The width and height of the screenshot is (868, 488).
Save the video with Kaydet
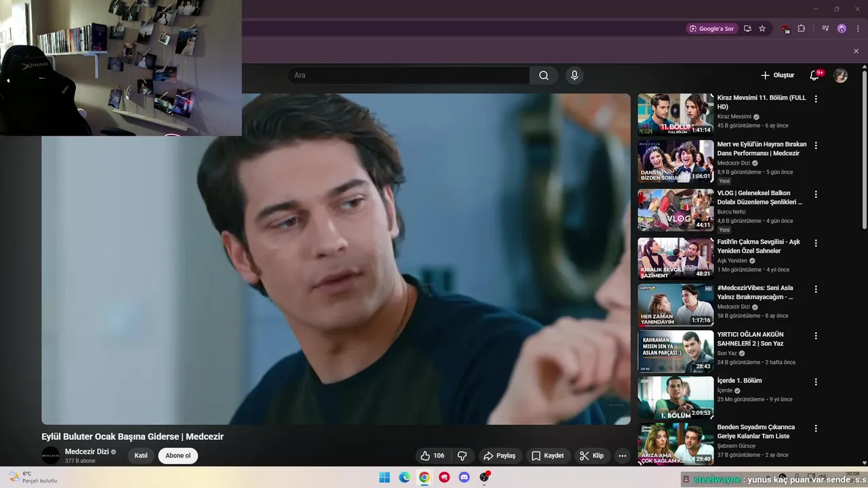coord(547,455)
